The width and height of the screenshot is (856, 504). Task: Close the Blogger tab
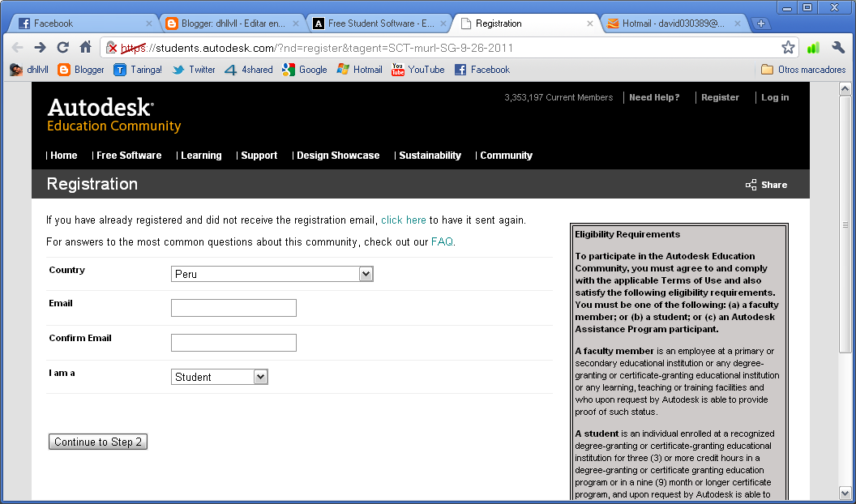tap(296, 23)
